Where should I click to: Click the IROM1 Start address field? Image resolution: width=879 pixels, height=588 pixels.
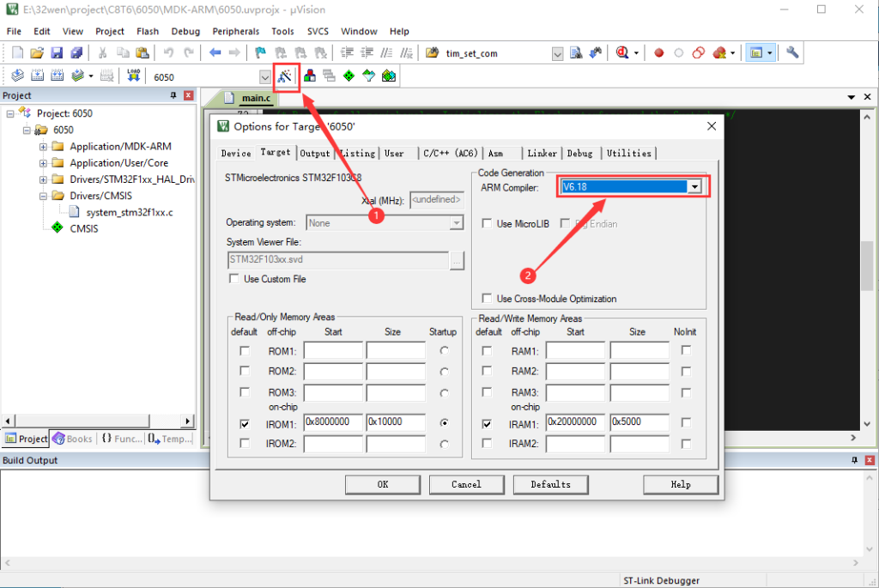click(333, 422)
